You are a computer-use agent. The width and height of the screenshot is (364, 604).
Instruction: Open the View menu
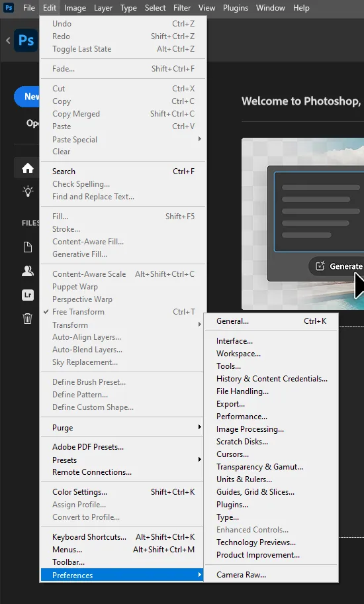(x=207, y=8)
